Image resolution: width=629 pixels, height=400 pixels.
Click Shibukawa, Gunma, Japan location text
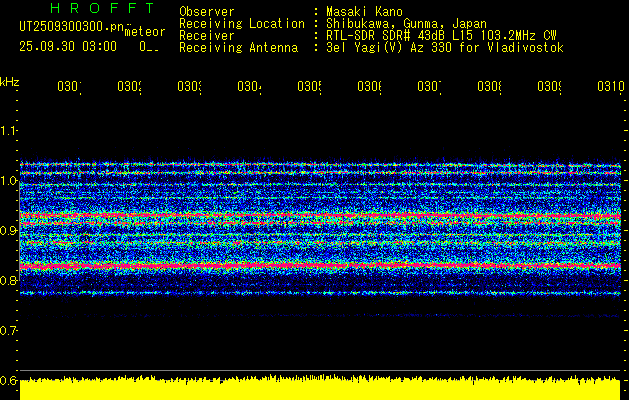(x=406, y=24)
